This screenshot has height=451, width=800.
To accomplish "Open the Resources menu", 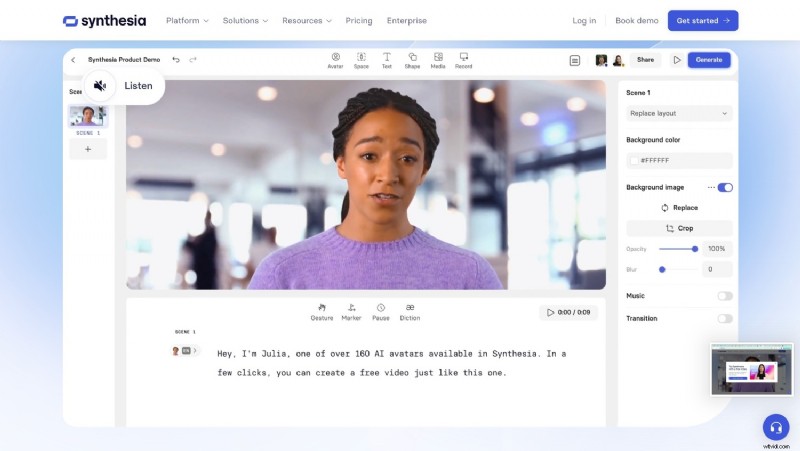I will [307, 21].
